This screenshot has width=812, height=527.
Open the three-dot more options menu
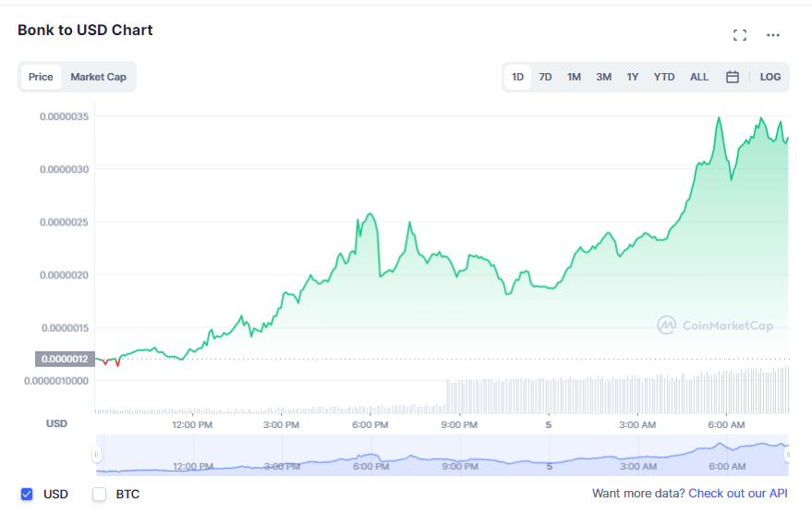772,35
